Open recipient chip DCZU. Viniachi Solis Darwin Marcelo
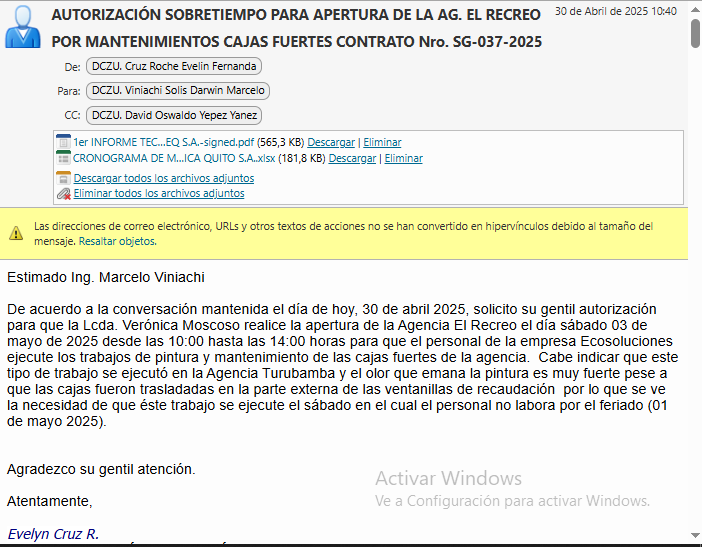The width and height of the screenshot is (702, 547). pyautogui.click(x=178, y=90)
